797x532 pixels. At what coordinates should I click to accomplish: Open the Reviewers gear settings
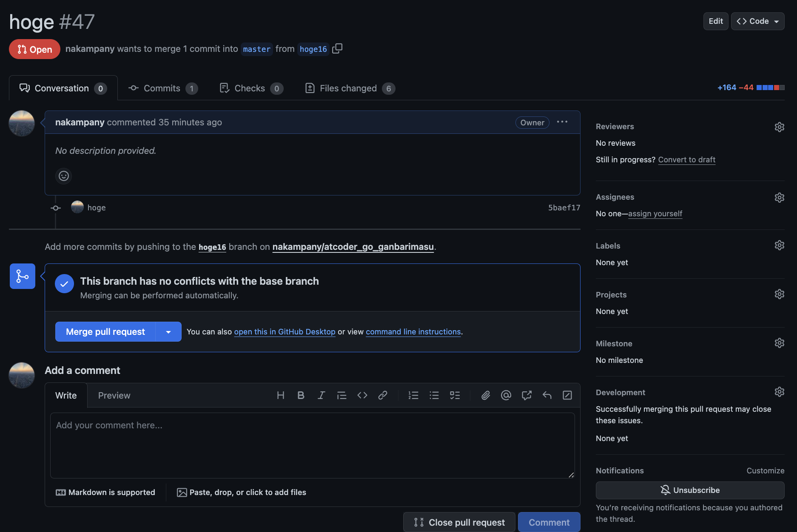(x=779, y=127)
